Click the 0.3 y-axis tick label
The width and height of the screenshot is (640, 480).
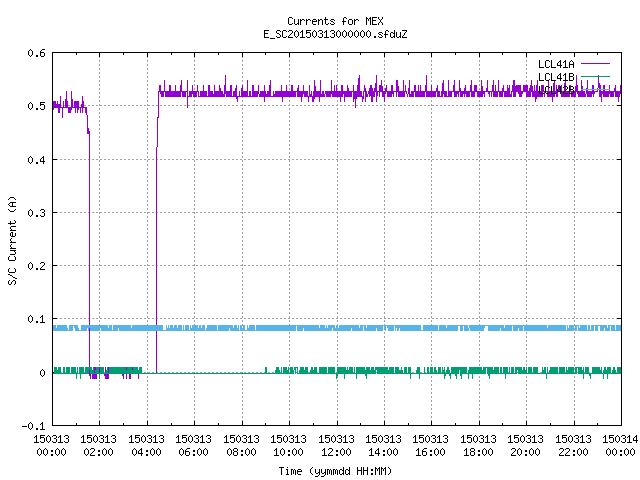[36, 213]
